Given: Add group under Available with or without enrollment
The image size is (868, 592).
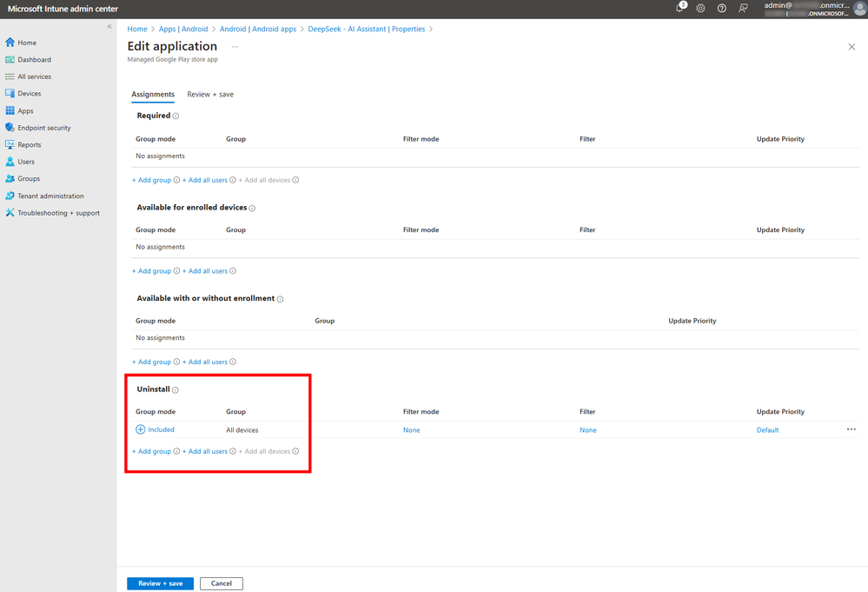Looking at the screenshot, I should 152,362.
